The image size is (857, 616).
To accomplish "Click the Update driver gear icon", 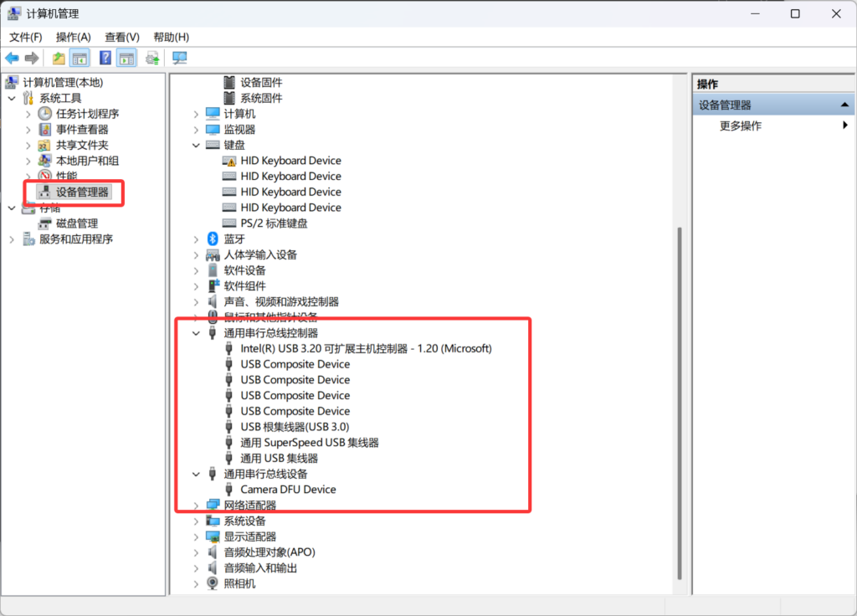I will click(152, 58).
